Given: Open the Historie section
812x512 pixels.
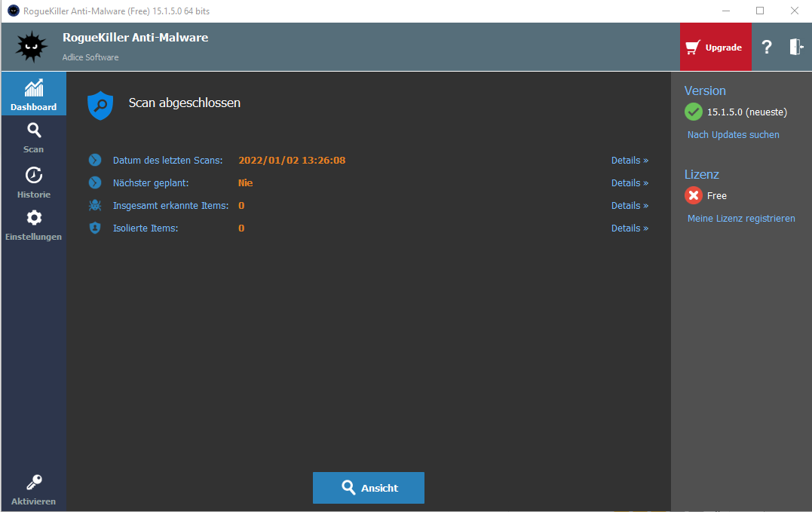Looking at the screenshot, I should click(34, 182).
